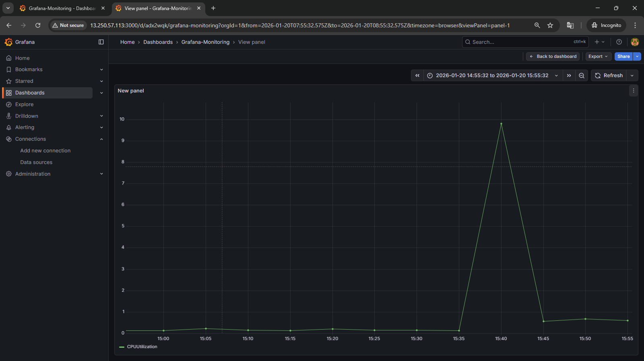The height and width of the screenshot is (361, 644).
Task: Open a new browser tab
Action: coord(213,8)
